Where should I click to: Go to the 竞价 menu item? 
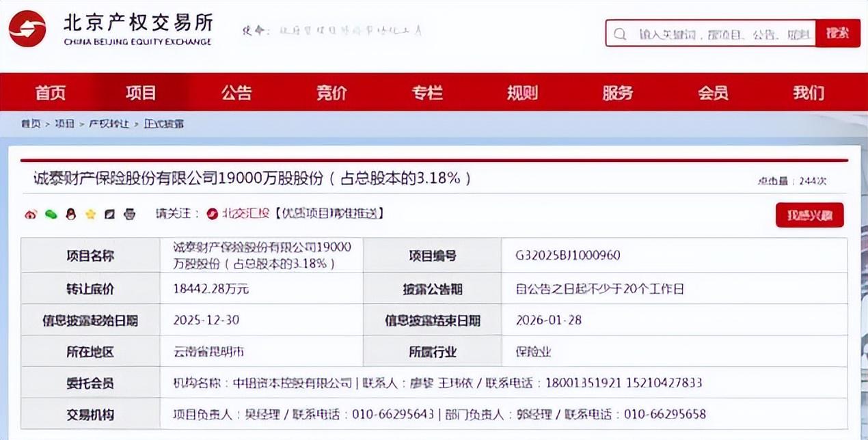pos(331,93)
